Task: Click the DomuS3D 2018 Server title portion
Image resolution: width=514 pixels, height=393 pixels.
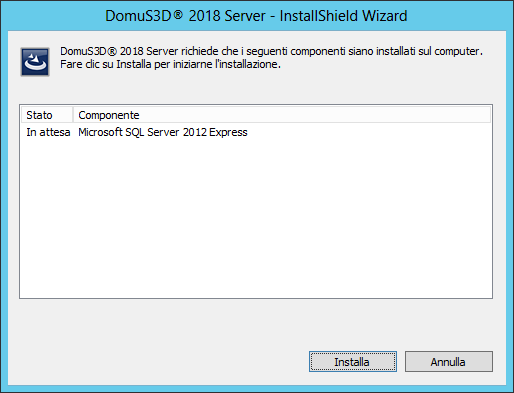Action: [185, 16]
